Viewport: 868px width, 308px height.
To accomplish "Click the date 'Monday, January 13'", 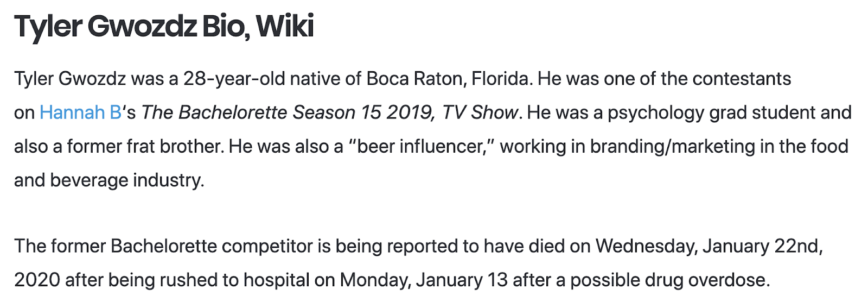I will [x=424, y=280].
